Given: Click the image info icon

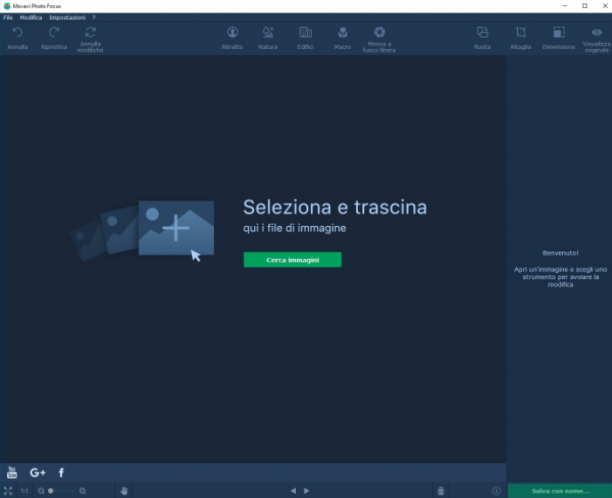Looking at the screenshot, I should click(496, 491).
